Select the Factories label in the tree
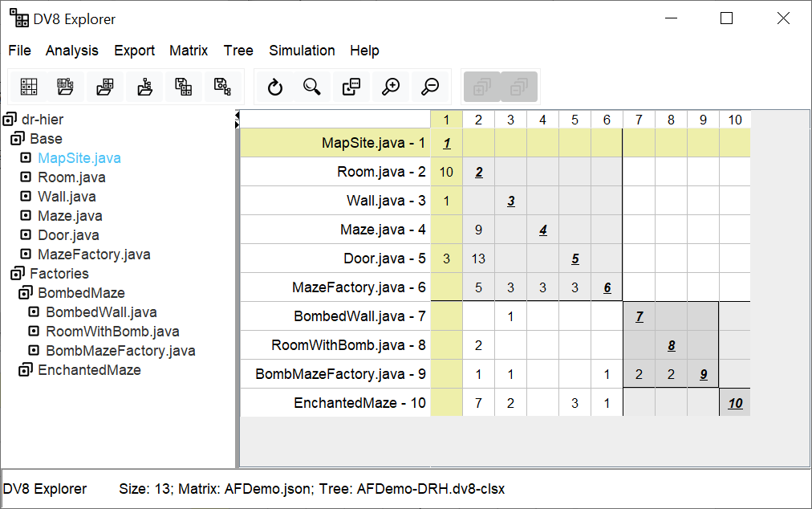812x509 pixels. click(59, 274)
